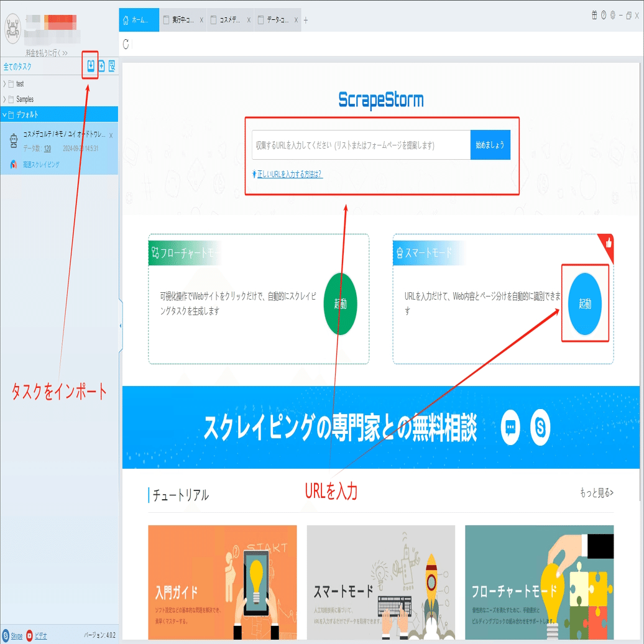Viewport: 644px width, 644px height.
Task: Click the バージョン 4.0.2 text
Action: (x=100, y=635)
